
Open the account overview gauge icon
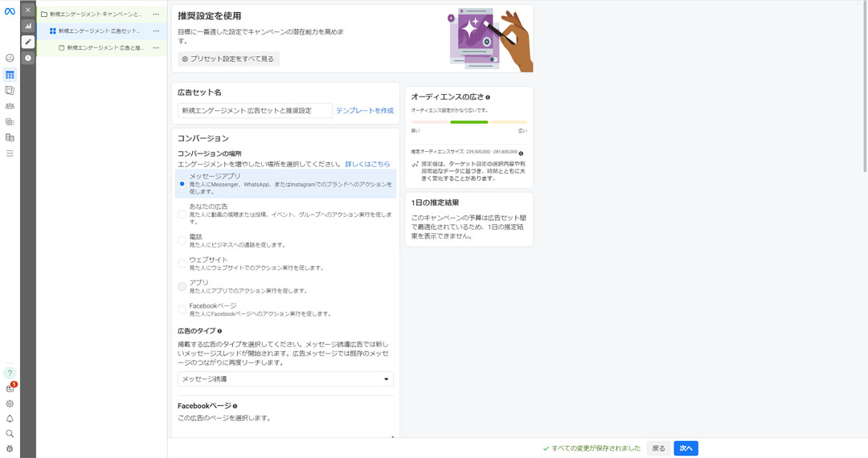point(10,58)
